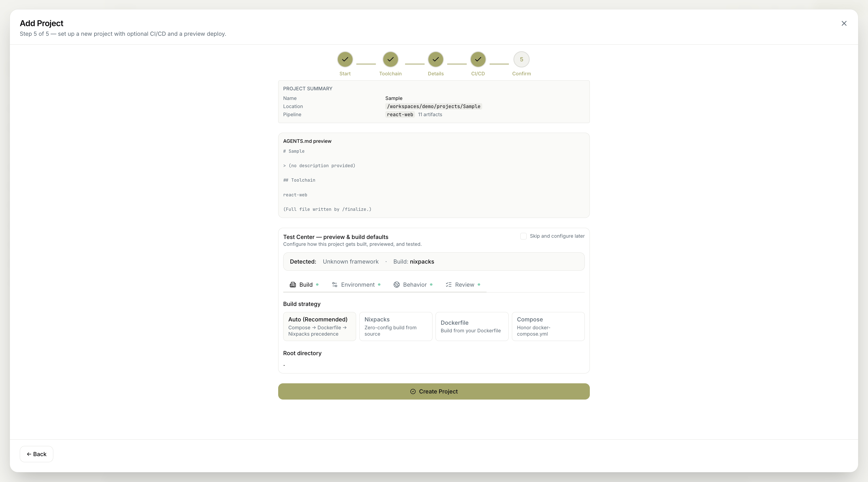Click the Review tab checklist icon

click(448, 285)
